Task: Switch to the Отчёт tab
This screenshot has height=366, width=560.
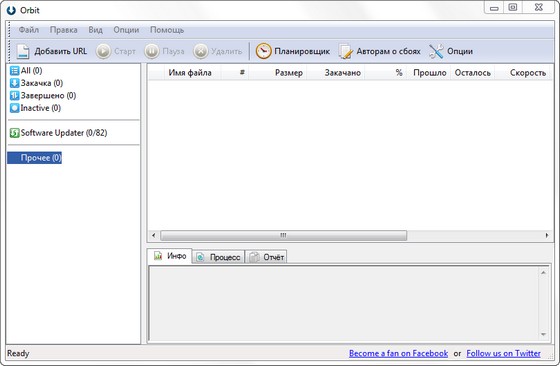Action: 266,257
